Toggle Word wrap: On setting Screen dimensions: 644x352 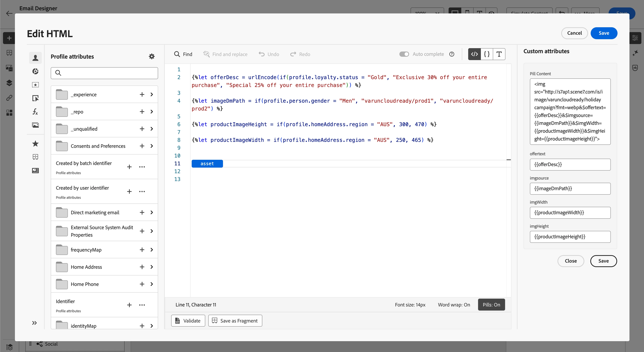(x=454, y=304)
